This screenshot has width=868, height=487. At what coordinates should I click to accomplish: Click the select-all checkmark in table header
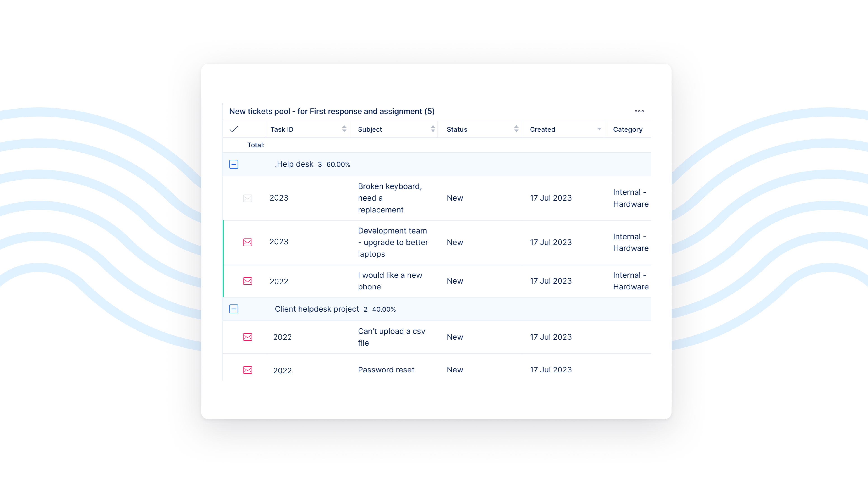(234, 129)
